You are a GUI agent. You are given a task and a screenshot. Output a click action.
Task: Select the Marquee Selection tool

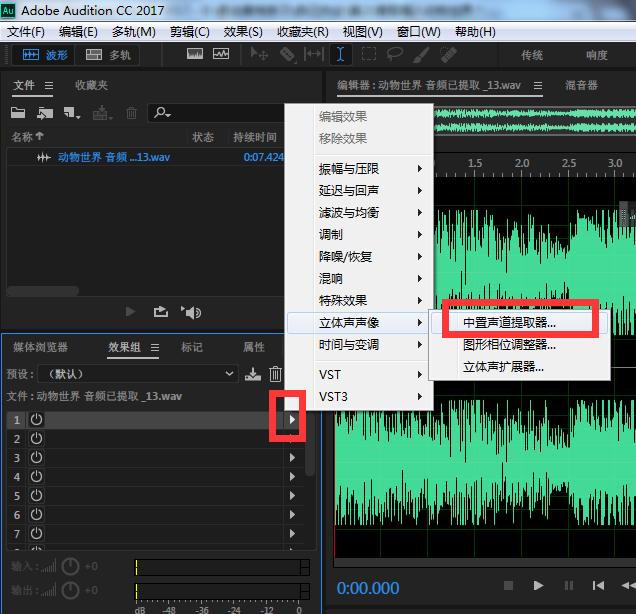[x=368, y=54]
